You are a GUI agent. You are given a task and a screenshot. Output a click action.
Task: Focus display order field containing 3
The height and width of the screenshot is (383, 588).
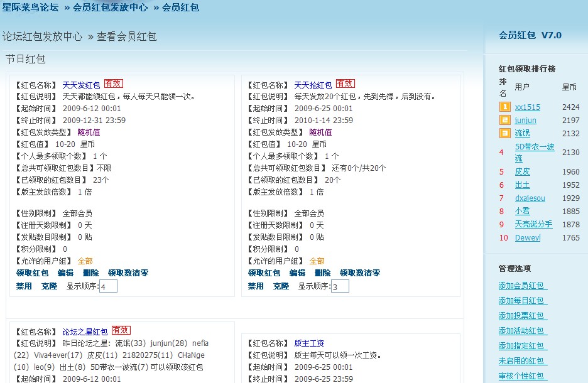[340, 286]
